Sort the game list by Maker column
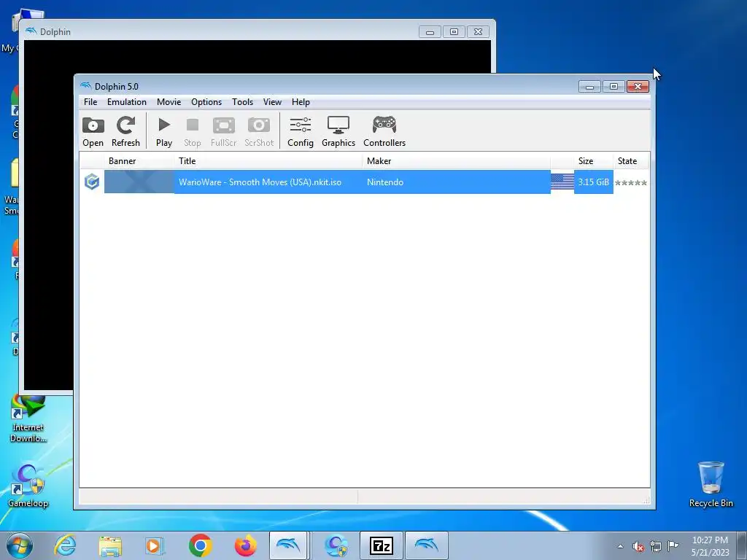Screen dimensions: 747x560 (x=457, y=161)
